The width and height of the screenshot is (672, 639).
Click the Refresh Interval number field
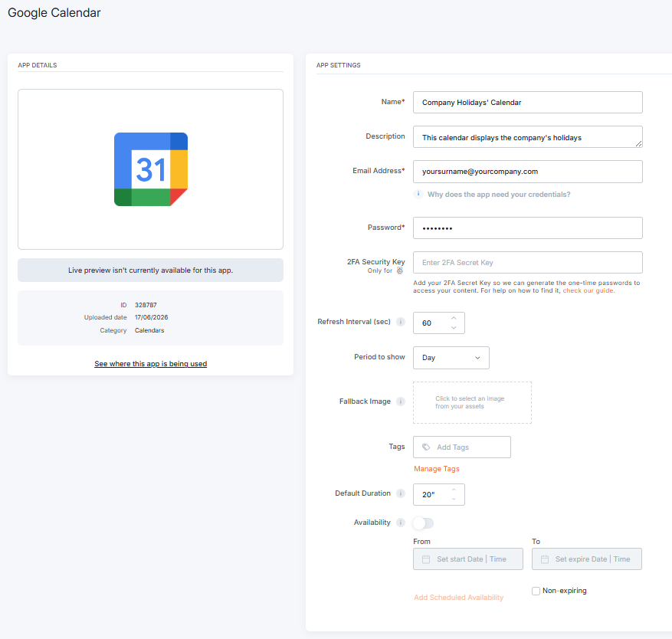pyautogui.click(x=439, y=323)
